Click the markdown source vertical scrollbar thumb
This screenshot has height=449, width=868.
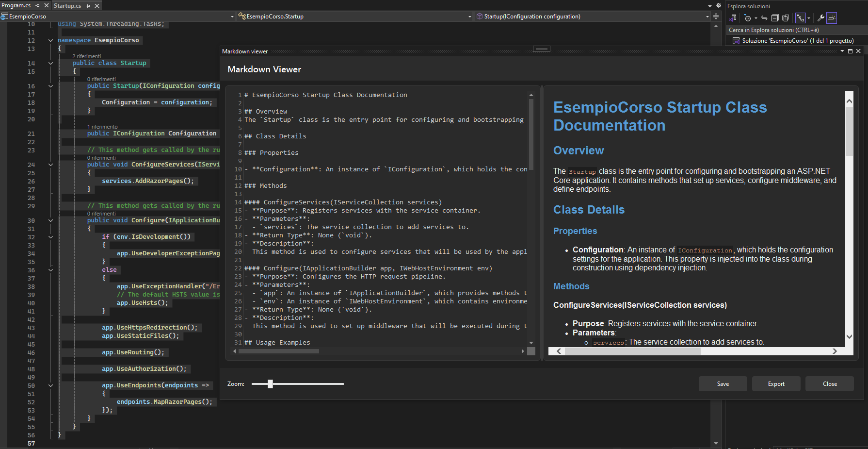pyautogui.click(x=531, y=134)
